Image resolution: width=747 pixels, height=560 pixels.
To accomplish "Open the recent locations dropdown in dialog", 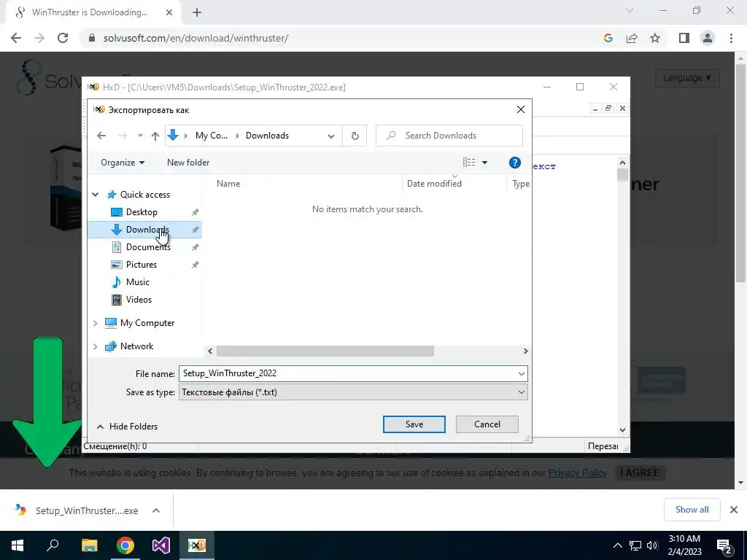I will [140, 136].
